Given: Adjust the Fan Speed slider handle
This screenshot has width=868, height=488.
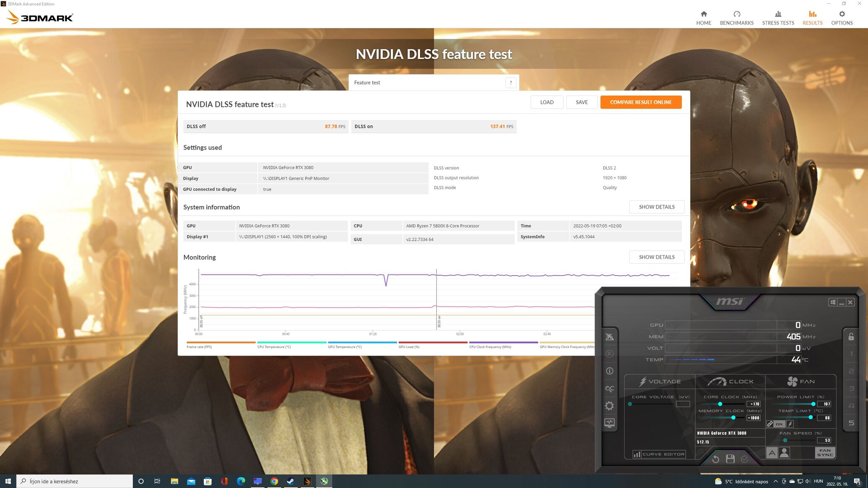Looking at the screenshot, I should coord(785,440).
